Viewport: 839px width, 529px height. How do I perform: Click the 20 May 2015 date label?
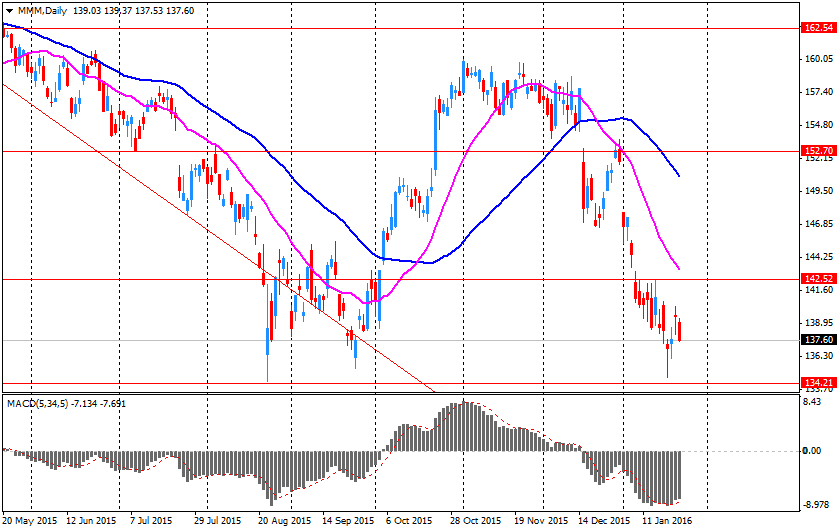coord(30,520)
